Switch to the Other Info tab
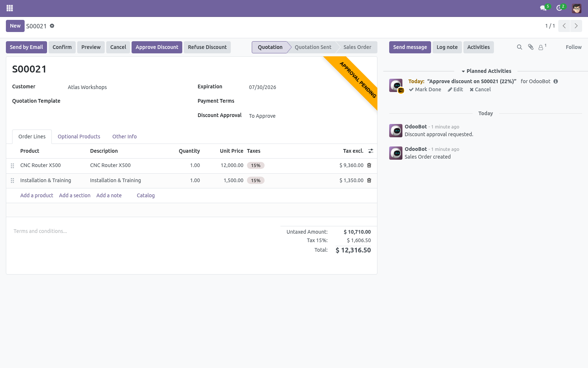 (x=125, y=137)
